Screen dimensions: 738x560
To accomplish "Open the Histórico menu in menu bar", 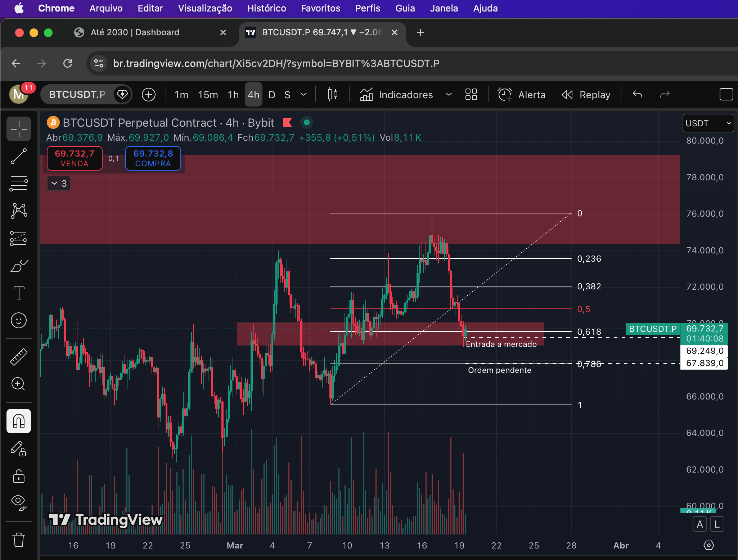I will click(x=266, y=8).
